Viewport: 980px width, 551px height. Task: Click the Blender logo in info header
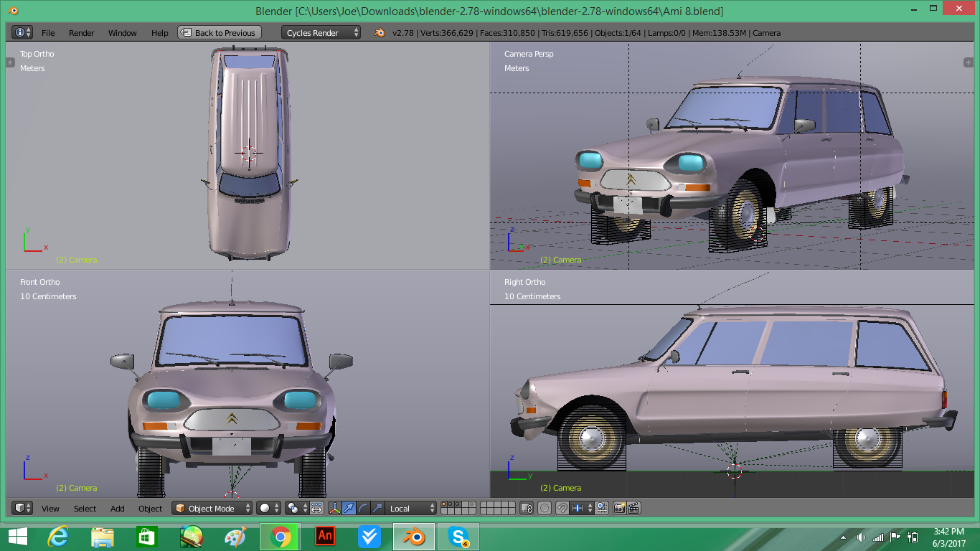click(380, 33)
